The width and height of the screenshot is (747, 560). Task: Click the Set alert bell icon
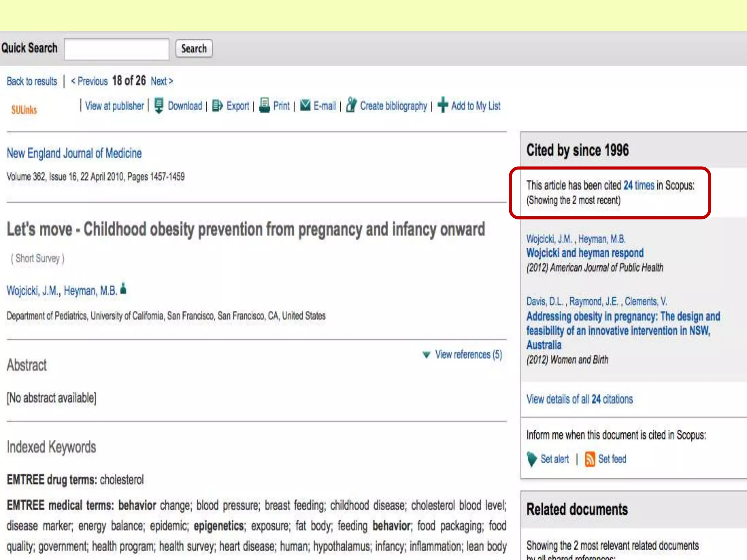[x=532, y=459]
